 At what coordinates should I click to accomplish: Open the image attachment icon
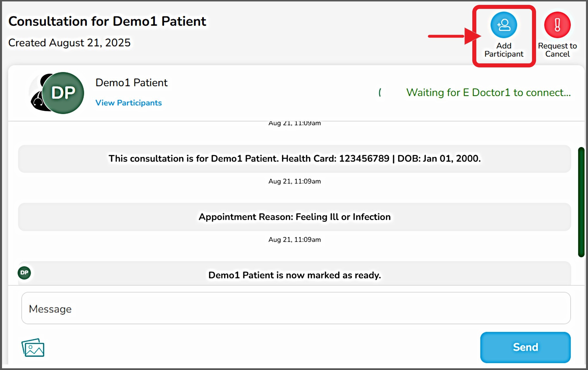[33, 348]
